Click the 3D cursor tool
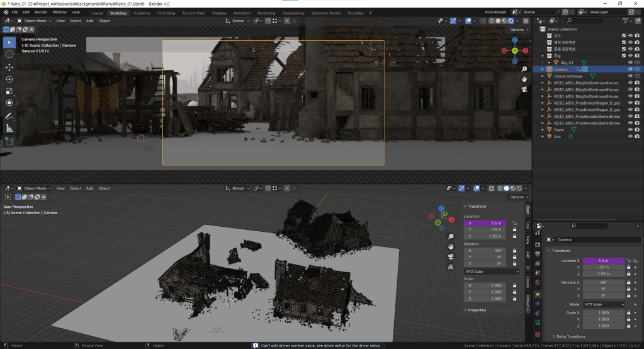Viewport: 644px width, 349px height. pyautogui.click(x=9, y=55)
